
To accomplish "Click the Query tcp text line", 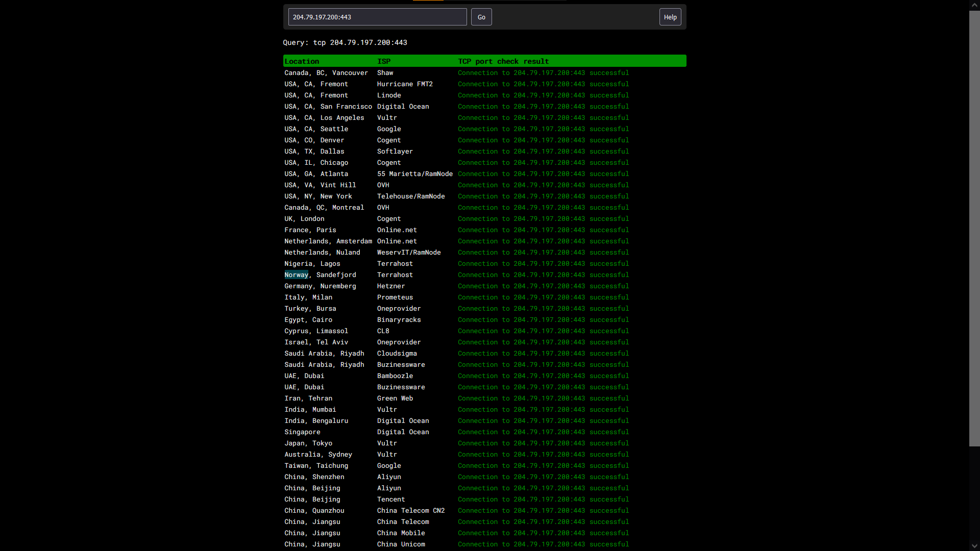I will [345, 43].
